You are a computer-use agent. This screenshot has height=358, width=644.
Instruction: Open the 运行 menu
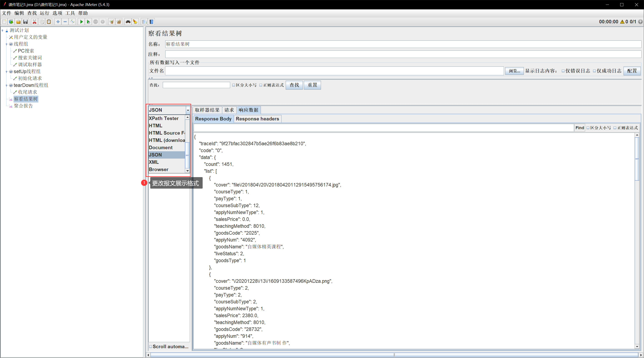click(x=44, y=13)
